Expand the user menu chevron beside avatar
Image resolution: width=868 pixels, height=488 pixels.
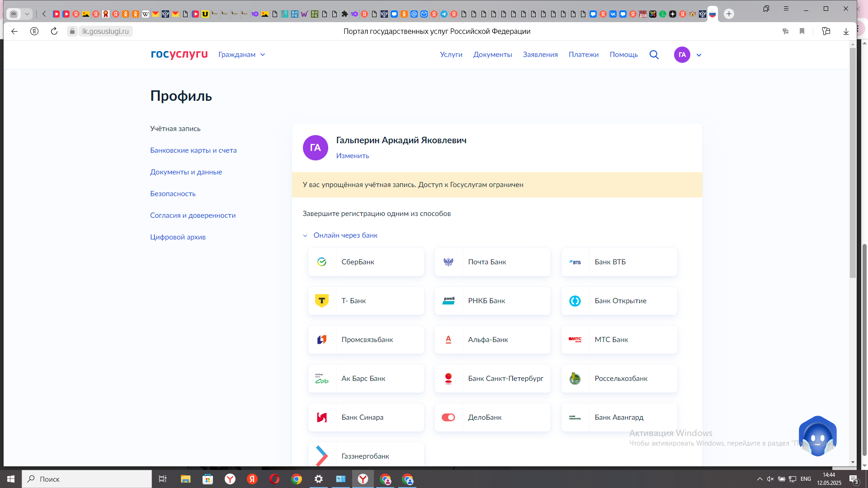point(698,55)
